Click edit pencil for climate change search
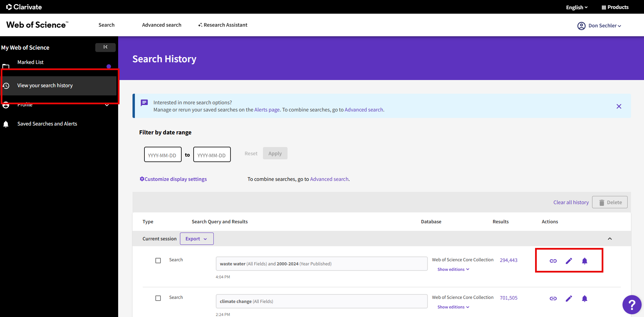 [x=569, y=299]
